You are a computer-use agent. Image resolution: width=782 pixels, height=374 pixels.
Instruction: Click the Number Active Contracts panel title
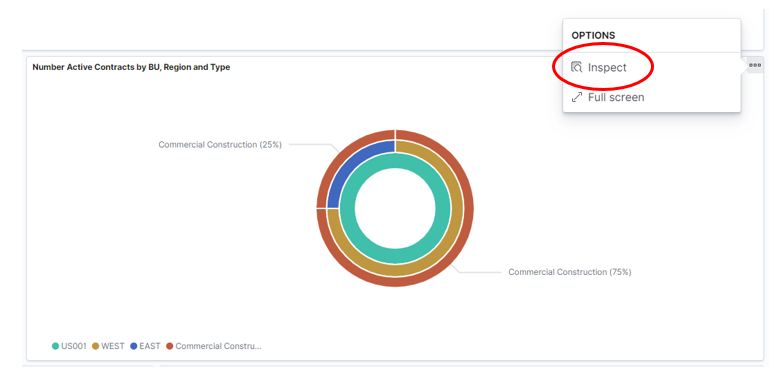pyautogui.click(x=131, y=67)
